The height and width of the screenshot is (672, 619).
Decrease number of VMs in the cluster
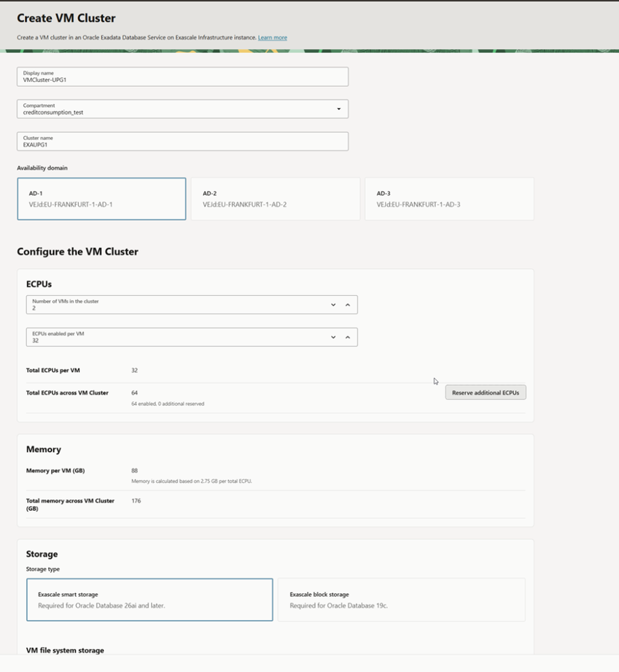coord(333,305)
